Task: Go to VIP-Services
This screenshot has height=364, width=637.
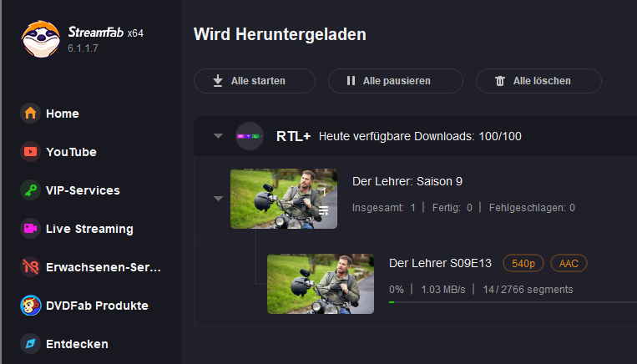Action: coord(83,190)
